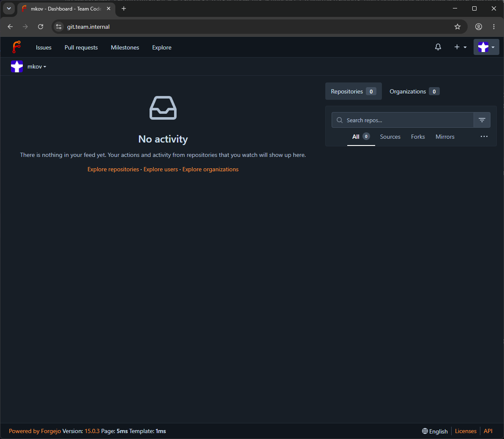The image size is (504, 439).
Task: Open the English language selector
Action: [435, 431]
